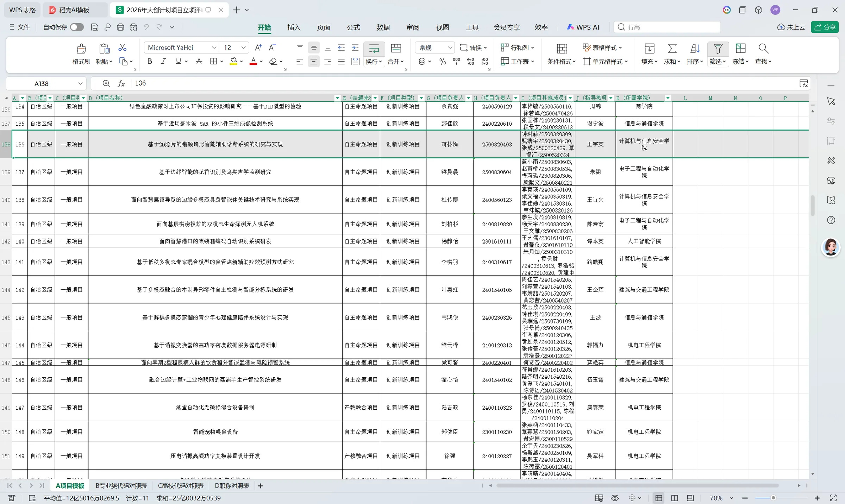Open filter dropdown on 项目名称 column D
Image resolution: width=845 pixels, height=504 pixels.
337,98
